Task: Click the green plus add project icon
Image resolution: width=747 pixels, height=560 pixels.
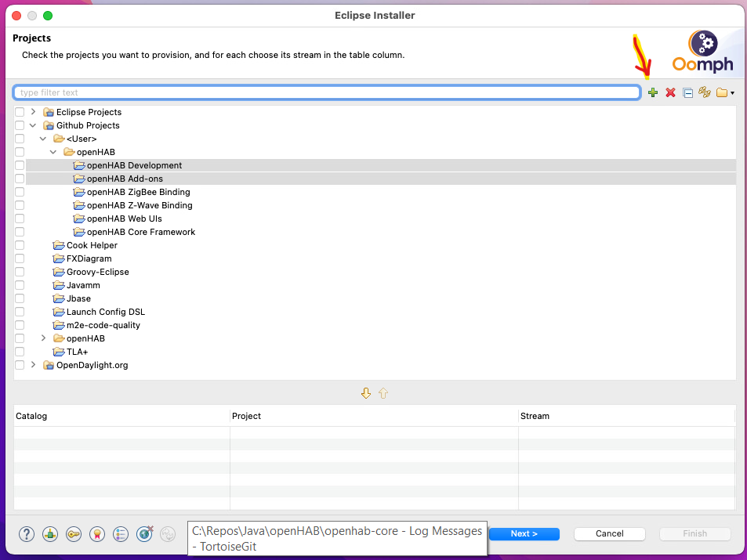Action: click(652, 93)
